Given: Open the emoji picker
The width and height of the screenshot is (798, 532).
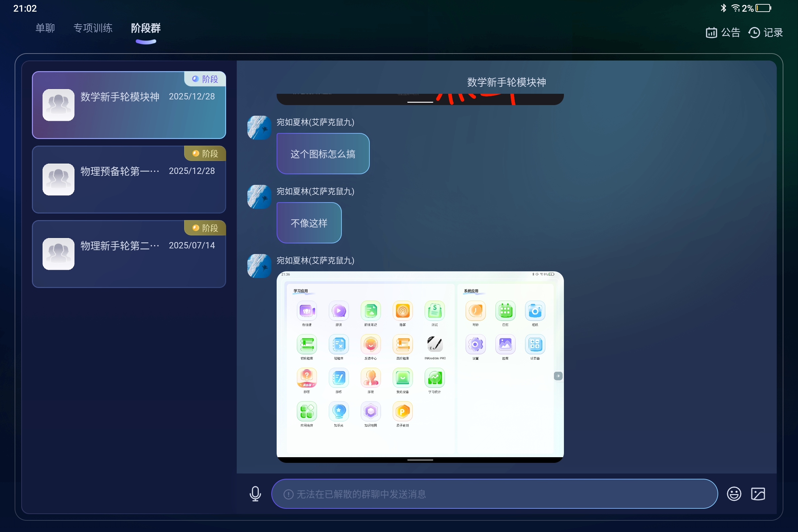Looking at the screenshot, I should [734, 494].
